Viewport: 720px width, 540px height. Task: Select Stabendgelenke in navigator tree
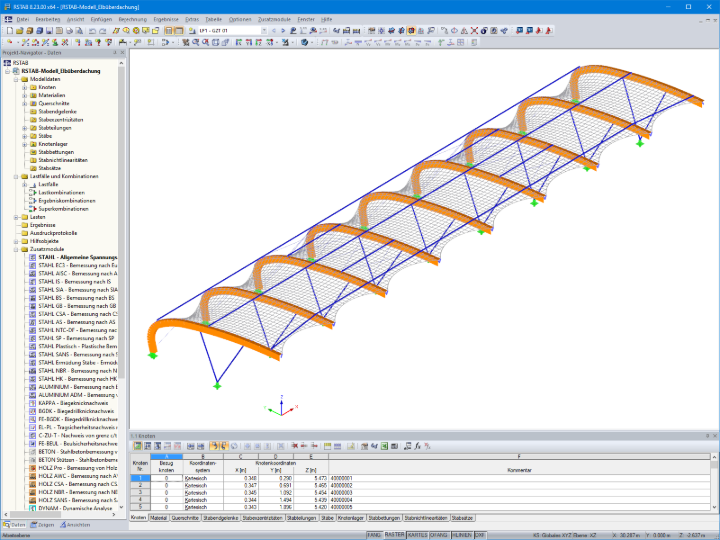tap(57, 112)
